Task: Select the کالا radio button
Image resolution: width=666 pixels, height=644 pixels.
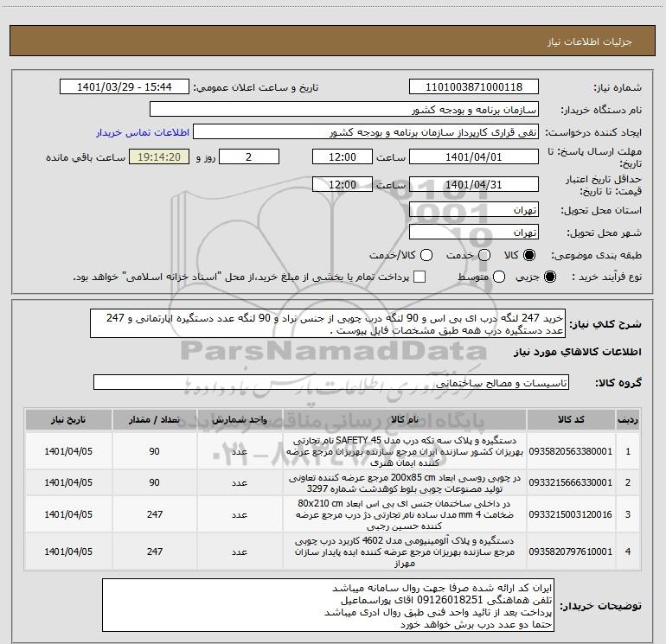Action: 529,255
